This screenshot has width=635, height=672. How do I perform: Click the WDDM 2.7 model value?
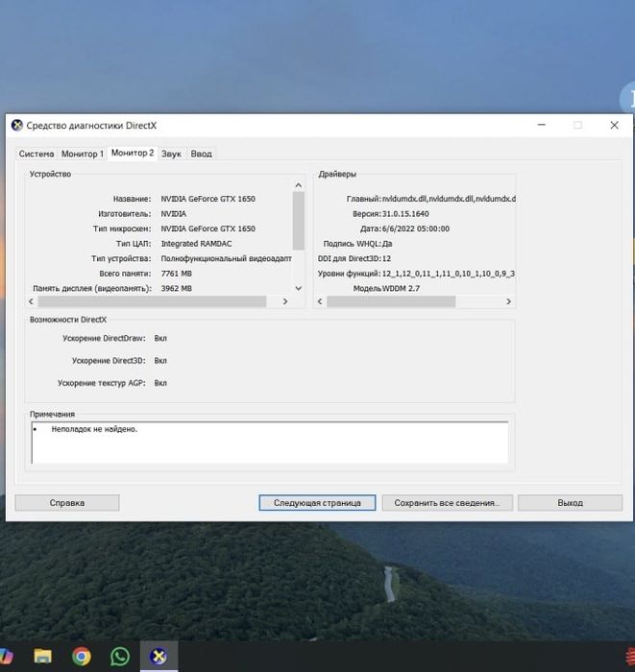click(x=401, y=288)
